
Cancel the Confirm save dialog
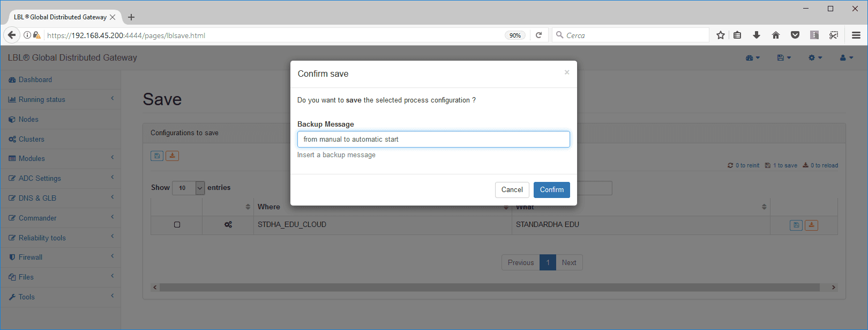pyautogui.click(x=512, y=190)
